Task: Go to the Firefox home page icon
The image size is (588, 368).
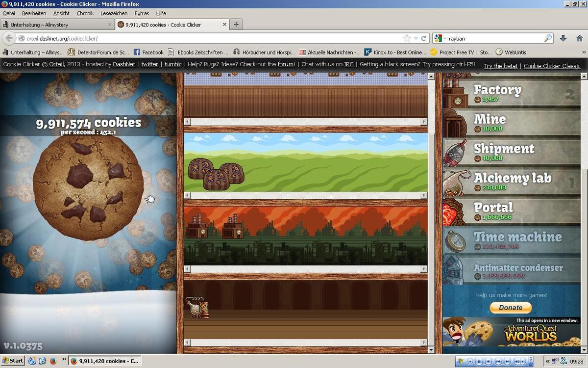Action: [579, 38]
